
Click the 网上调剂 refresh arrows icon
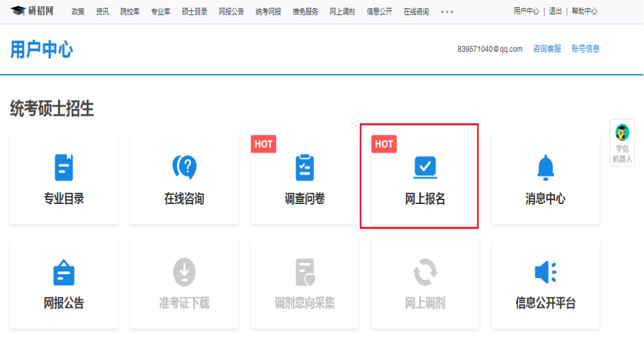(425, 272)
